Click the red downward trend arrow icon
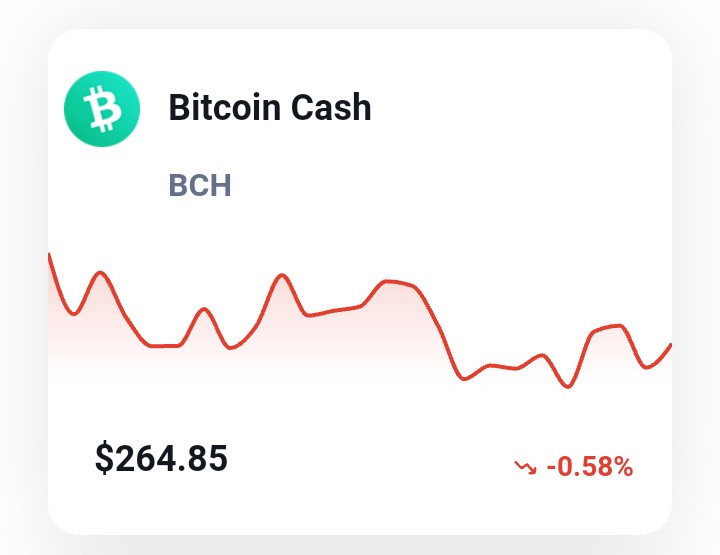The height and width of the screenshot is (555, 720). tap(525, 467)
